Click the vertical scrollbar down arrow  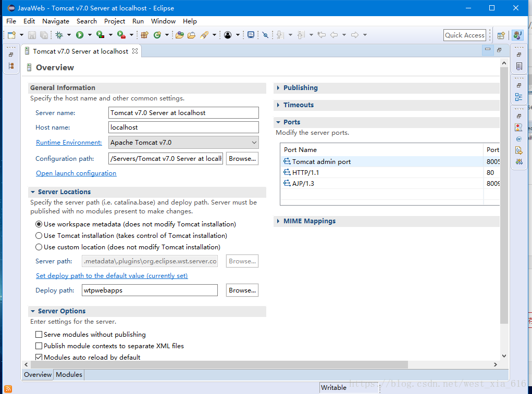pos(504,355)
